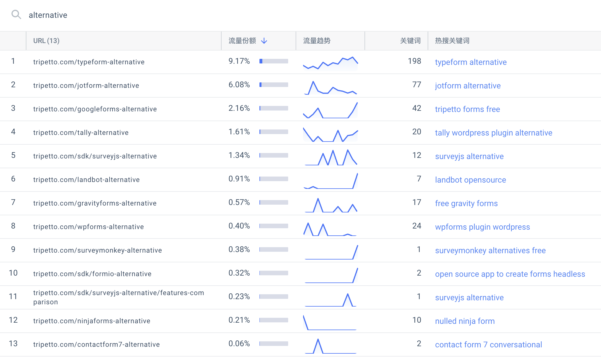Click the 0.06% traffic share value
Viewport: 601px width, 364px height.
coord(239,344)
